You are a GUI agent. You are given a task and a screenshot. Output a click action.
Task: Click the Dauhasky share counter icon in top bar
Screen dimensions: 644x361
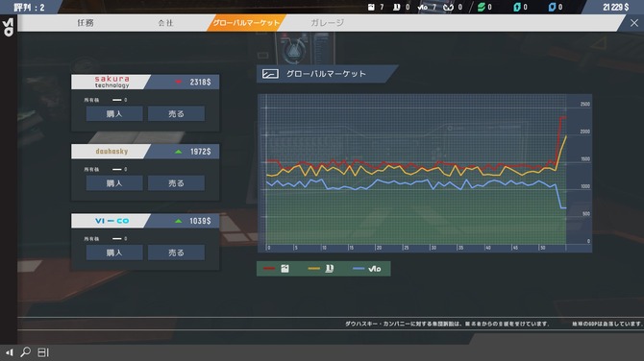397,7
